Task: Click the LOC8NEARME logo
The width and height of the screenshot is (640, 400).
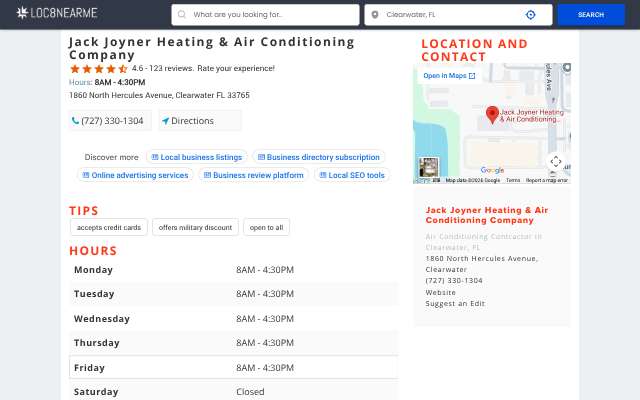Action: [57, 13]
